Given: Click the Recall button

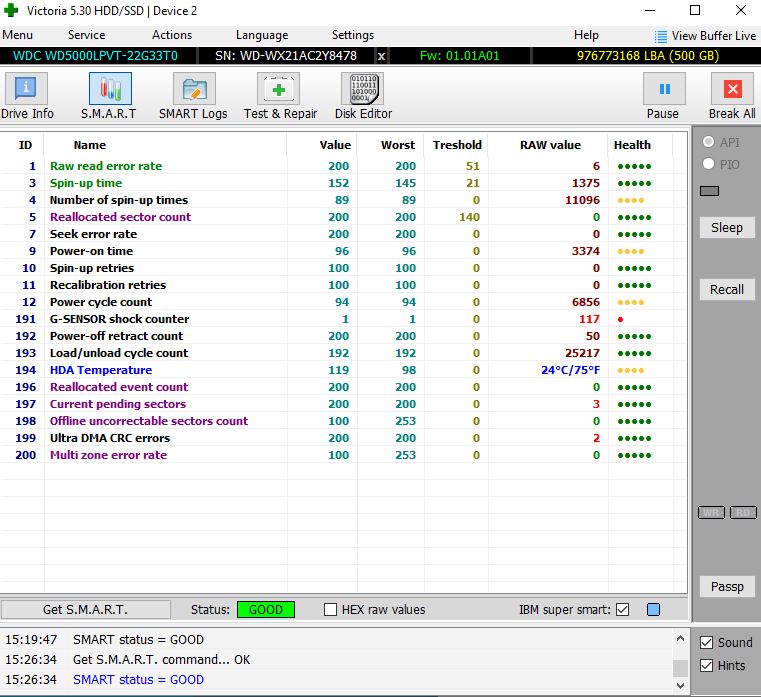Looking at the screenshot, I should coord(727,290).
